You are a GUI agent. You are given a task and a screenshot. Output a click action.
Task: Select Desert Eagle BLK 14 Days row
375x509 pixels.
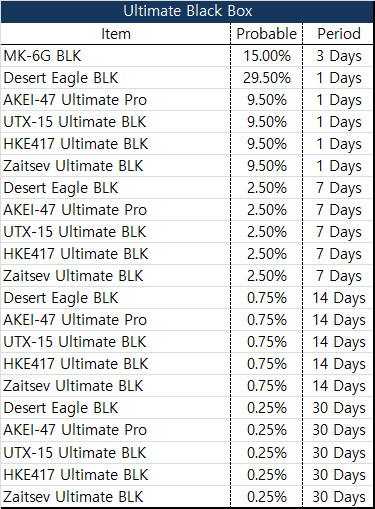click(187, 298)
